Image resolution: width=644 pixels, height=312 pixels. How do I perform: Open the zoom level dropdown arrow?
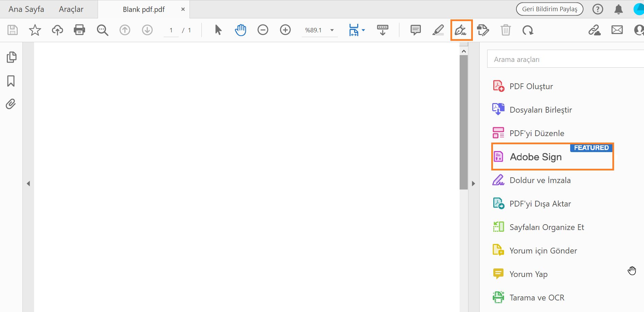click(332, 30)
